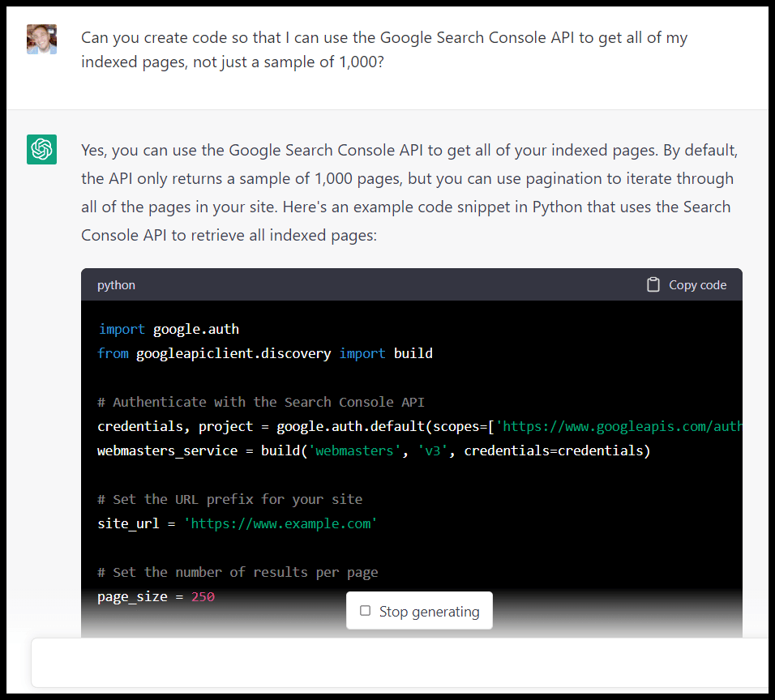This screenshot has width=775, height=700.
Task: Click the square stop icon
Action: point(365,612)
